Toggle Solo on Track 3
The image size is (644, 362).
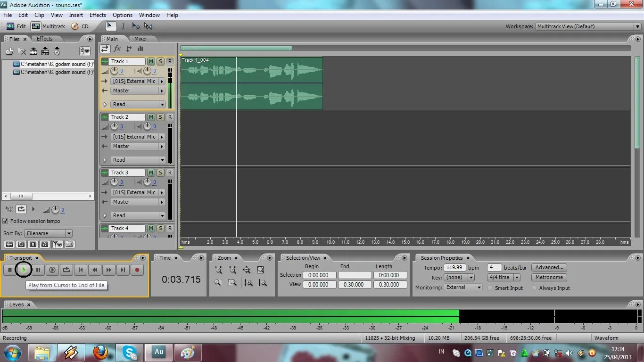pyautogui.click(x=160, y=173)
